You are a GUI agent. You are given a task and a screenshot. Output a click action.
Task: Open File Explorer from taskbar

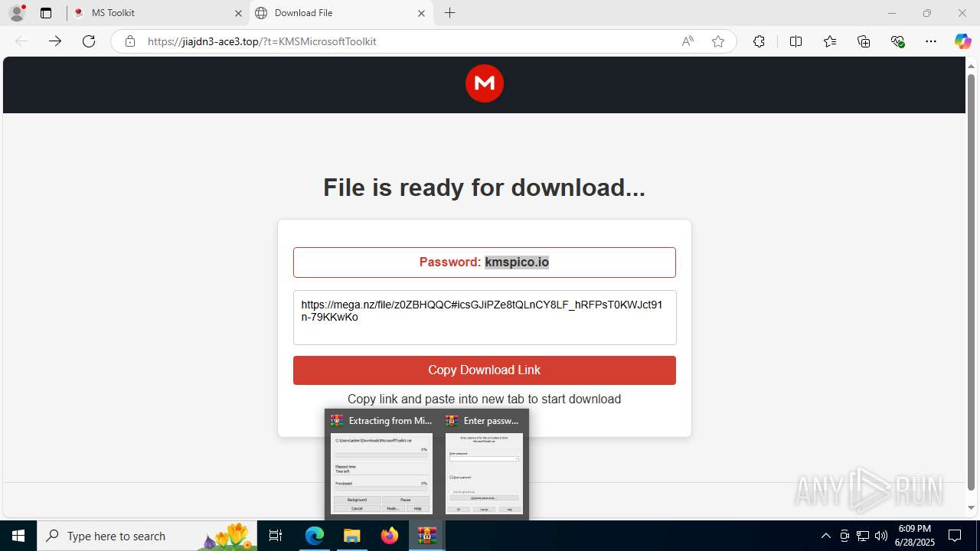(352, 536)
